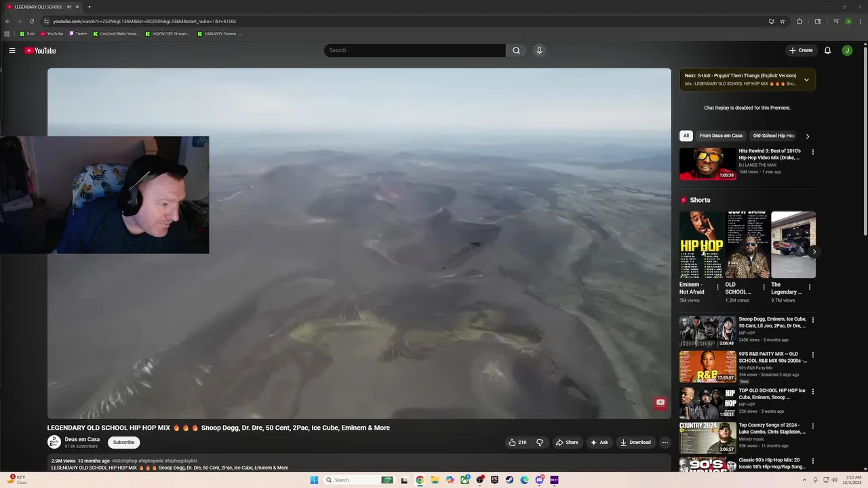This screenshot has width=868, height=488.
Task: Click the browser address bar URL
Action: (144, 21)
